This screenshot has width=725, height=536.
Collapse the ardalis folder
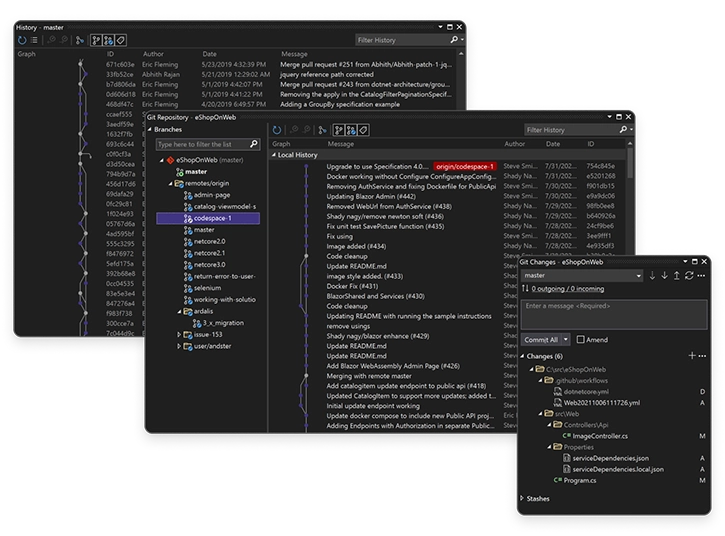(179, 311)
